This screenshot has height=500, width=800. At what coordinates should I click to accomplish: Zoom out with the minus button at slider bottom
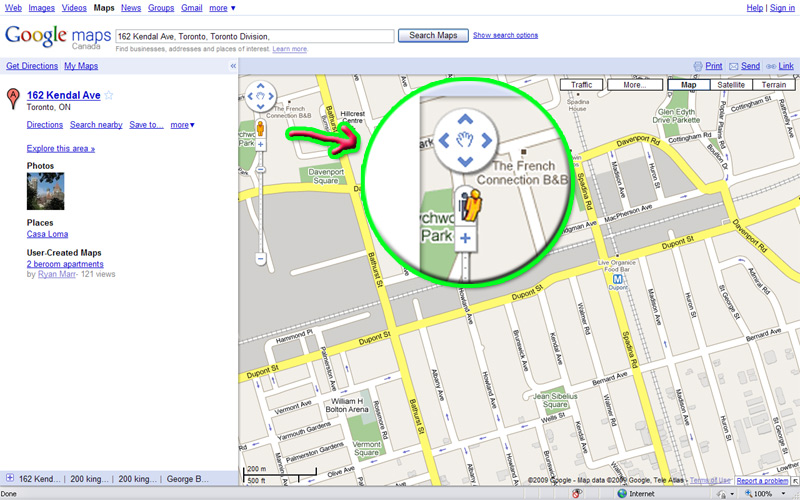pyautogui.click(x=260, y=259)
